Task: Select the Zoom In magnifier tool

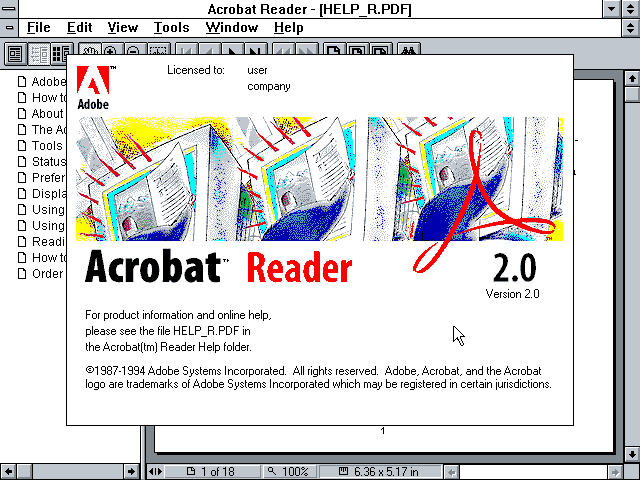Action: tap(109, 53)
